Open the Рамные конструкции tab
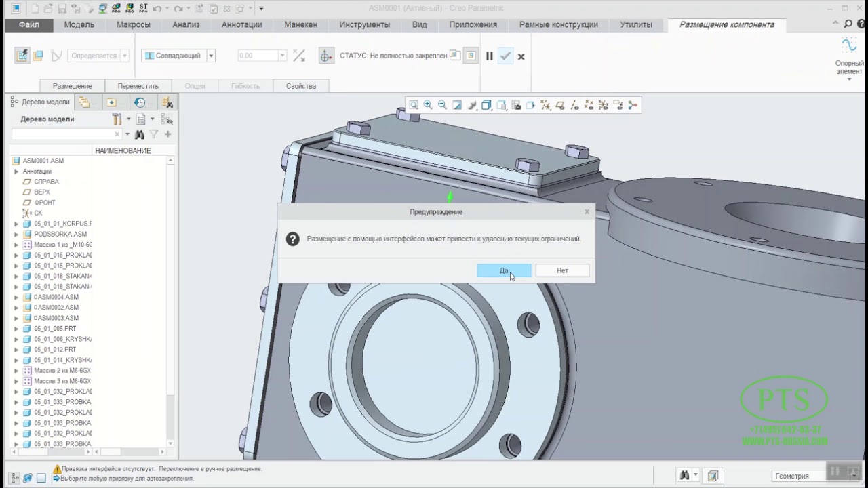This screenshot has width=868, height=488. coord(559,24)
